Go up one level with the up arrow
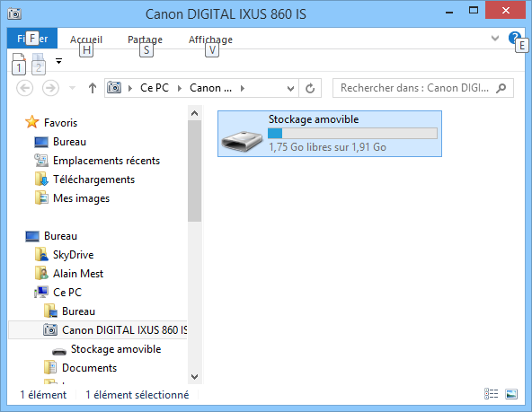532x412 pixels. (93, 88)
